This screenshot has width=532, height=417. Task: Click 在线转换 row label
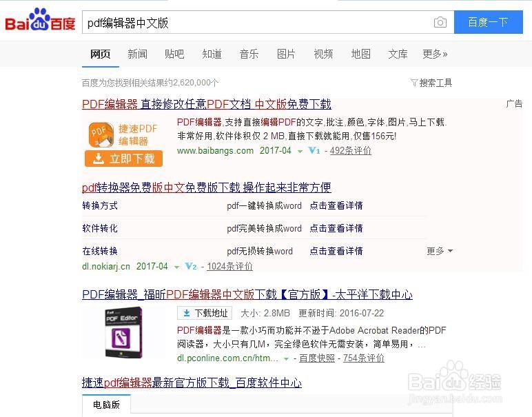pos(100,251)
